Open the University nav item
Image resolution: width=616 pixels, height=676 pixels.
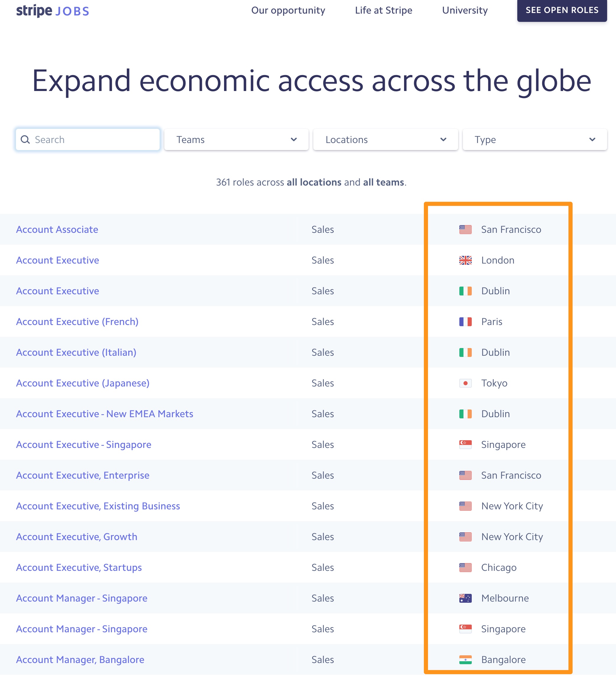465,10
